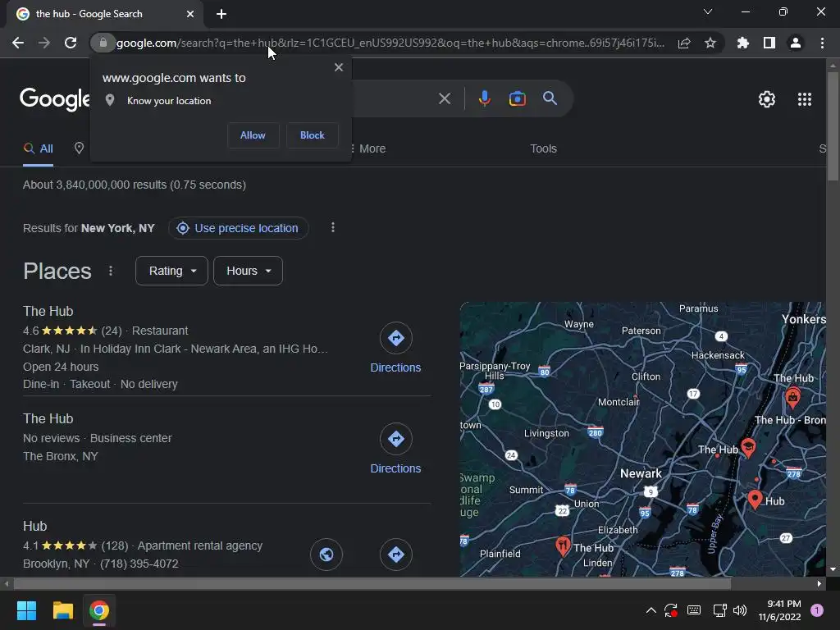Close the 'the hub - Google Search' tab

tap(190, 14)
